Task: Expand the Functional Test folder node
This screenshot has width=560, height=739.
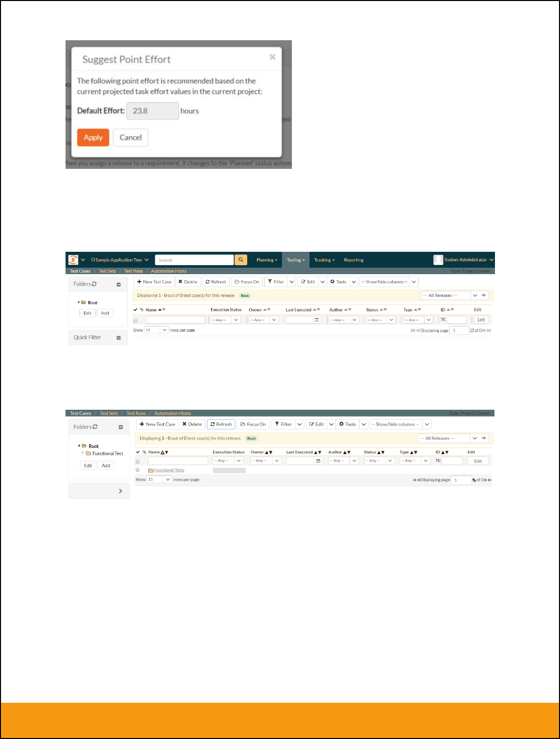Action: (83, 453)
